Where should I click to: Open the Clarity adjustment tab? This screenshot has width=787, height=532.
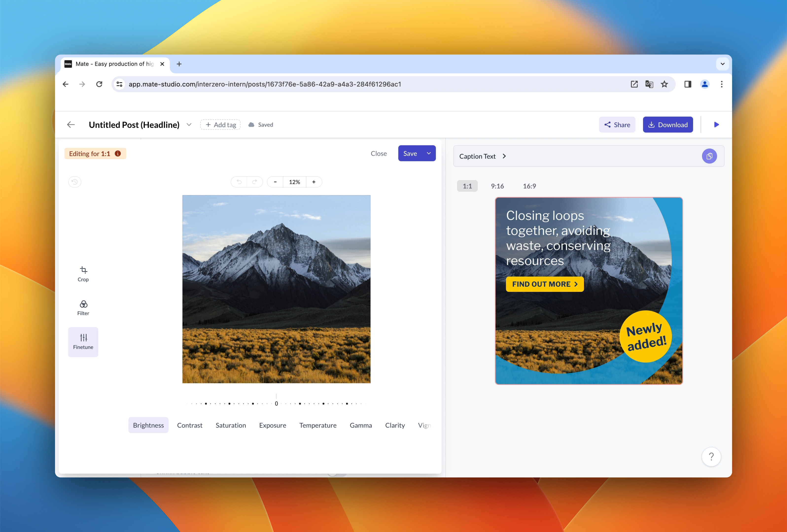tap(395, 425)
